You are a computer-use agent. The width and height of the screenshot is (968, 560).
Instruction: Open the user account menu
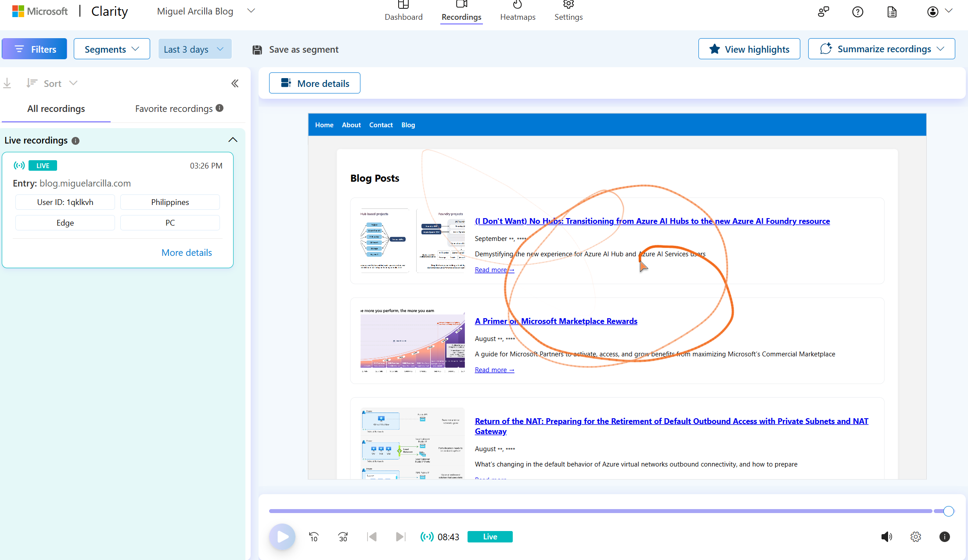[939, 12]
